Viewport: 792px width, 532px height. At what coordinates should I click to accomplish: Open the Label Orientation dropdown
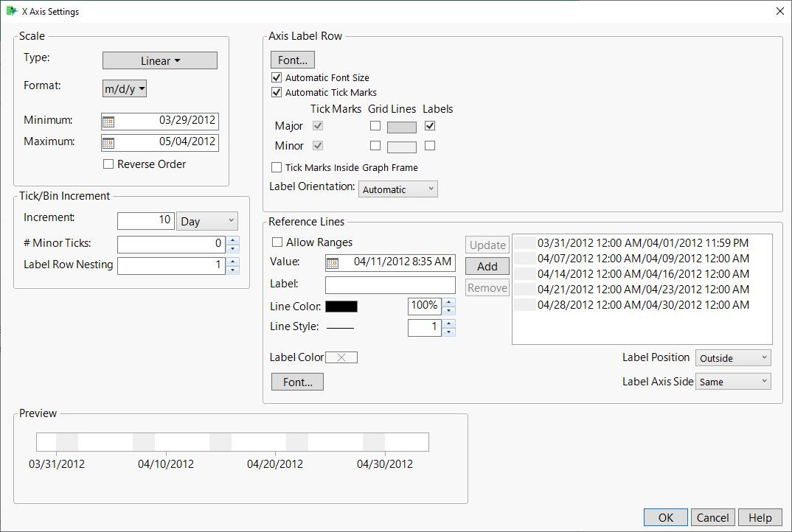coord(397,189)
